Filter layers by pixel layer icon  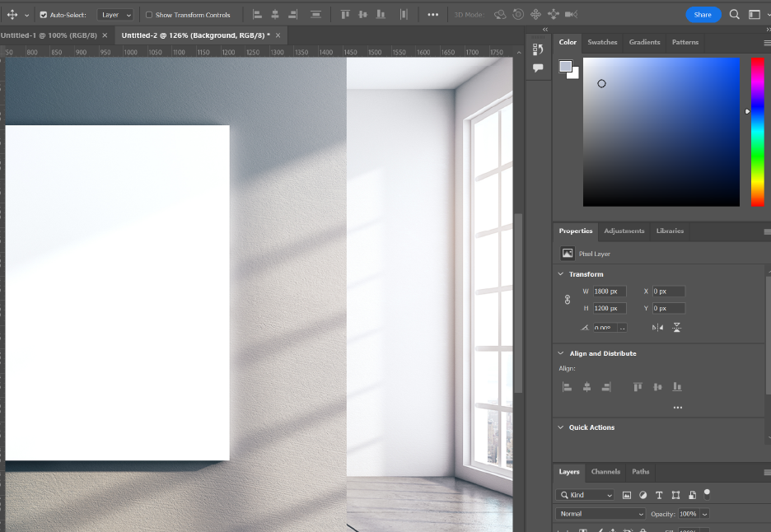626,495
